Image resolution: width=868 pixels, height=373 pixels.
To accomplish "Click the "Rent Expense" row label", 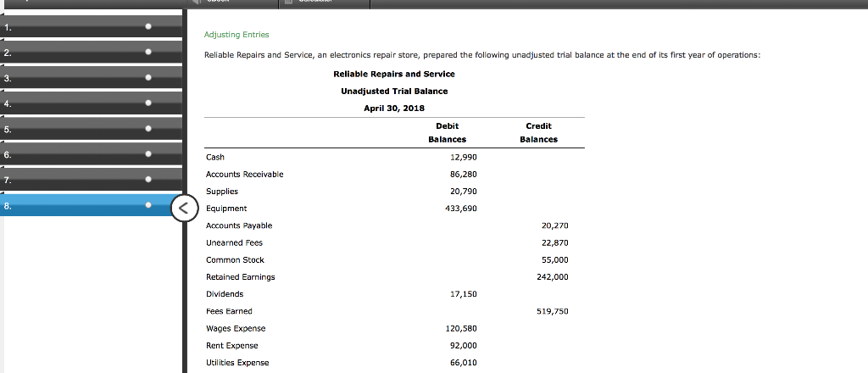I will (232, 346).
